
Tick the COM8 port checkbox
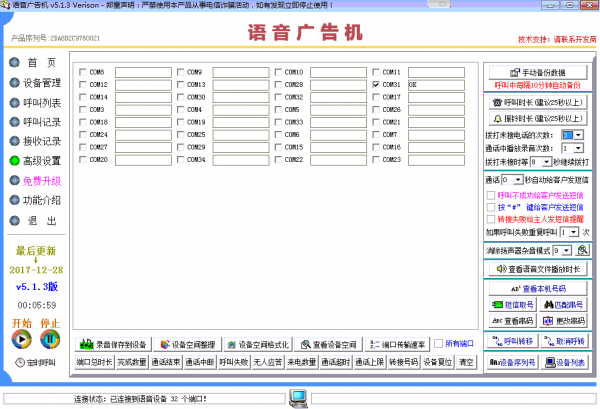(x=84, y=73)
